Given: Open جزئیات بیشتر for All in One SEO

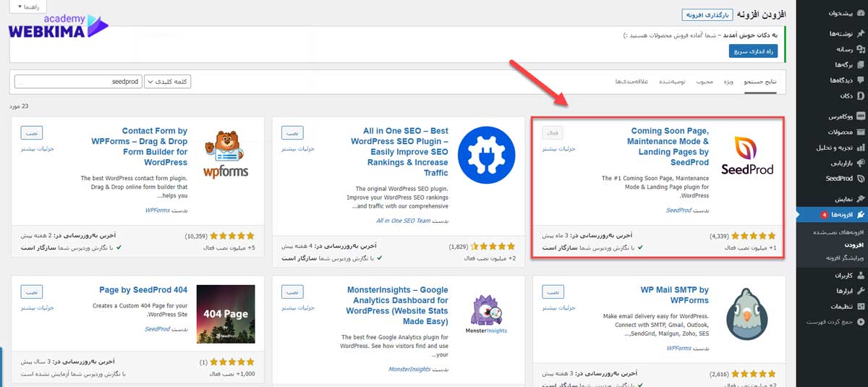Looking at the screenshot, I should [297, 149].
